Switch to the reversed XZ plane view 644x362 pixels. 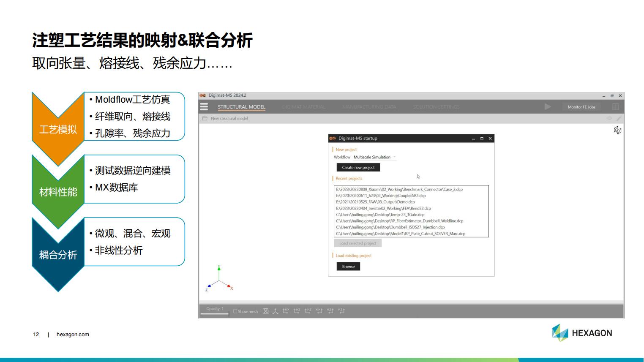(x=330, y=311)
